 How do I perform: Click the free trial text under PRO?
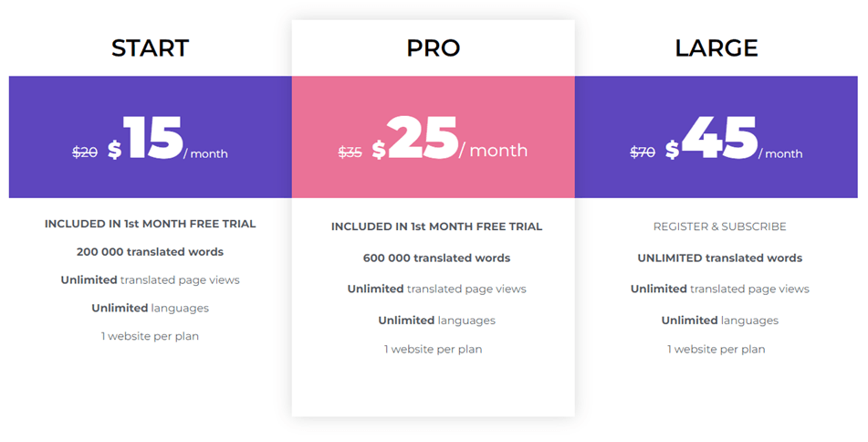[x=437, y=226]
